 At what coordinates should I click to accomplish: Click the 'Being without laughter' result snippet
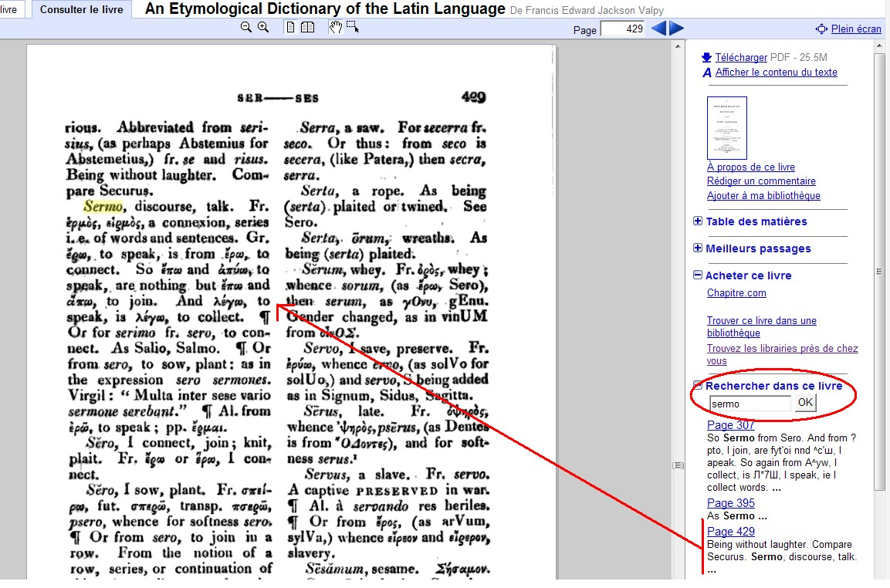coord(782,557)
